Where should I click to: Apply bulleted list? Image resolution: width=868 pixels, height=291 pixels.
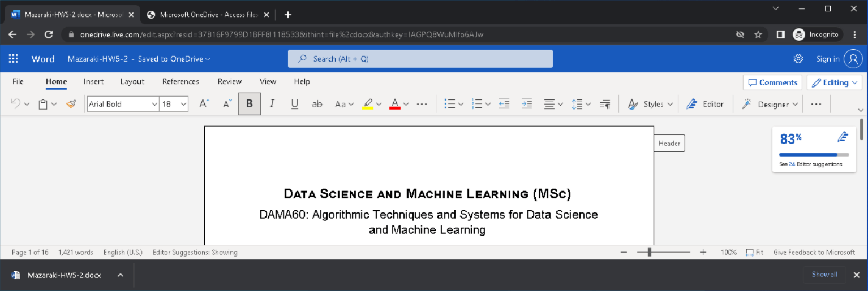click(x=450, y=104)
